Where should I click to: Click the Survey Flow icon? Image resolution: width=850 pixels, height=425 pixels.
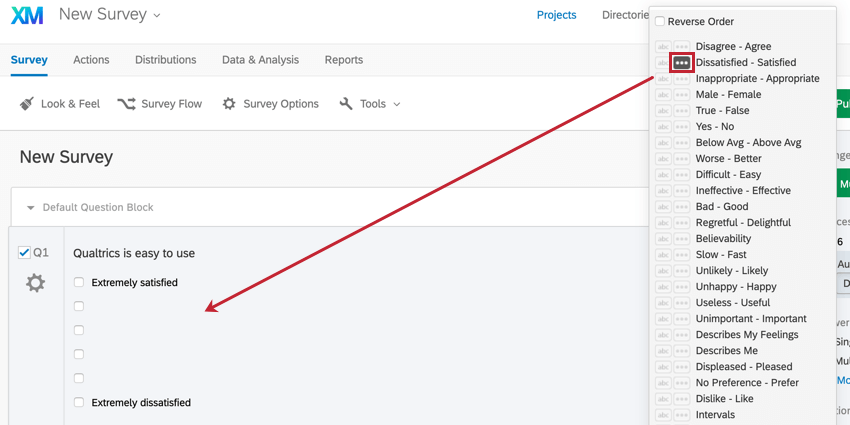click(126, 104)
